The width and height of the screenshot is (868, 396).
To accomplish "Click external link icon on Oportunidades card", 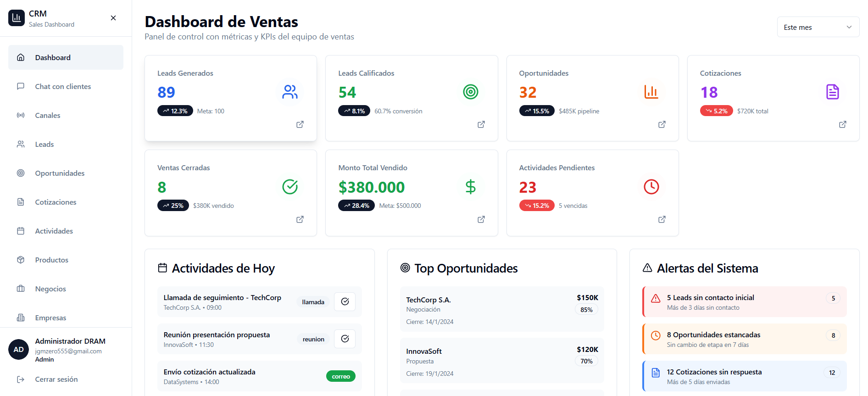I will [x=662, y=124].
